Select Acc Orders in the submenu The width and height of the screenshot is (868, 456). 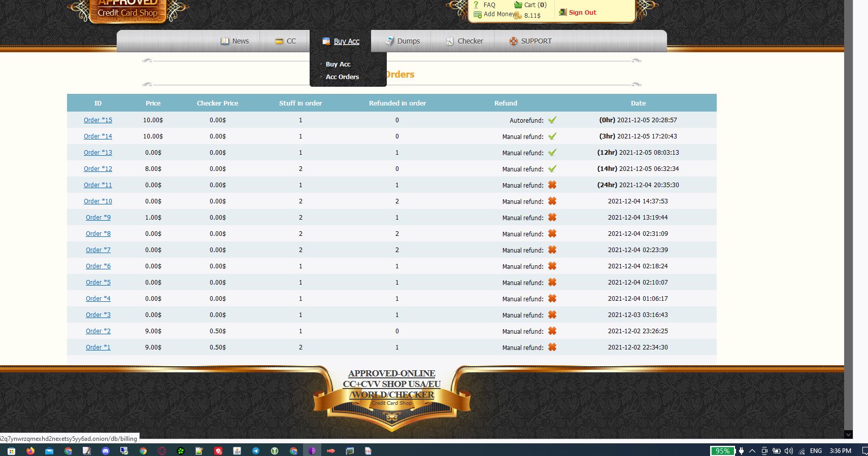point(342,77)
